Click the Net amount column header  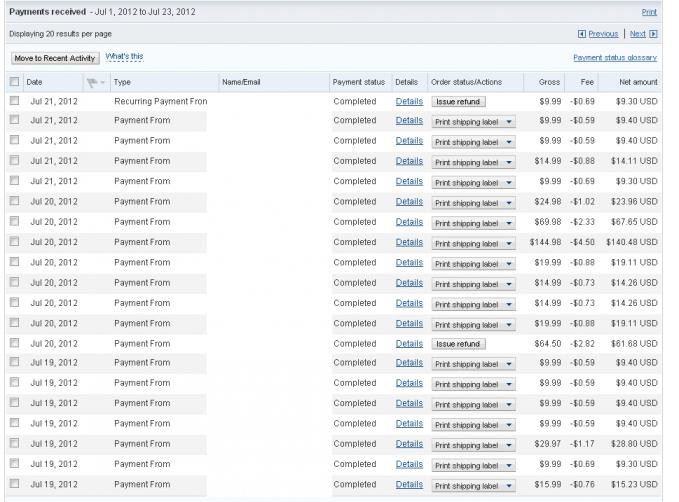(638, 82)
